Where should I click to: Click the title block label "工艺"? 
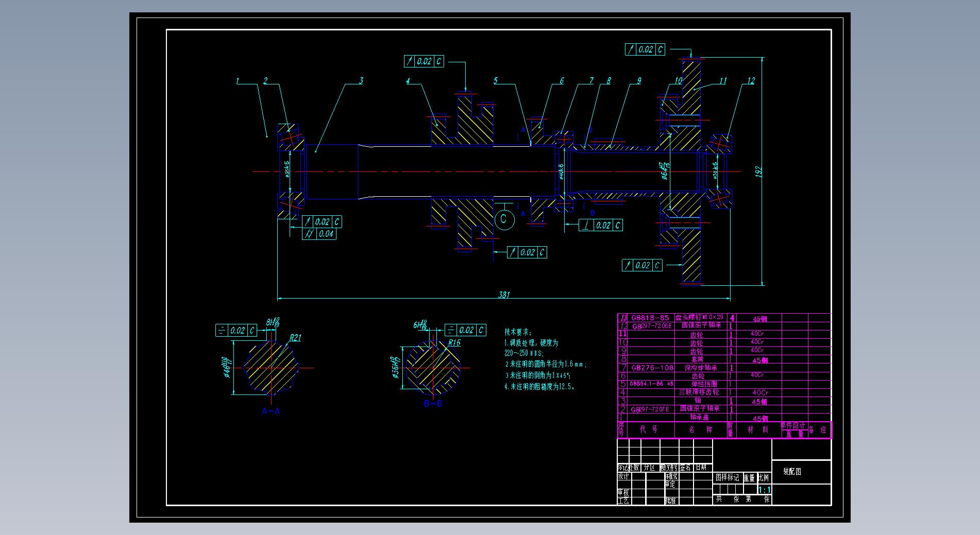(x=623, y=501)
